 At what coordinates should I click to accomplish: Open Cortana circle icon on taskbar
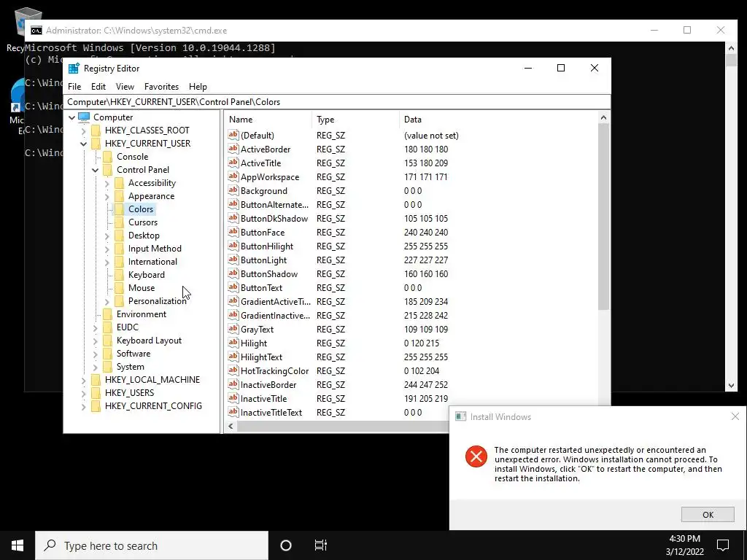[x=286, y=545]
